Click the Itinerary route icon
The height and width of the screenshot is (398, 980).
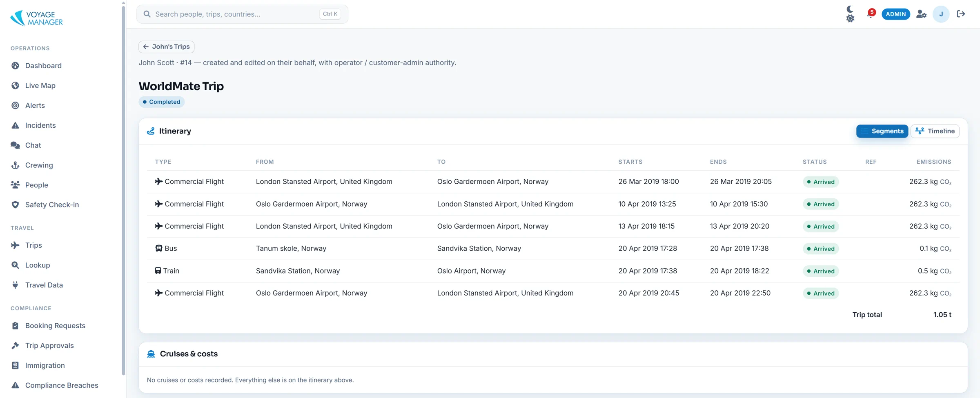click(x=151, y=131)
